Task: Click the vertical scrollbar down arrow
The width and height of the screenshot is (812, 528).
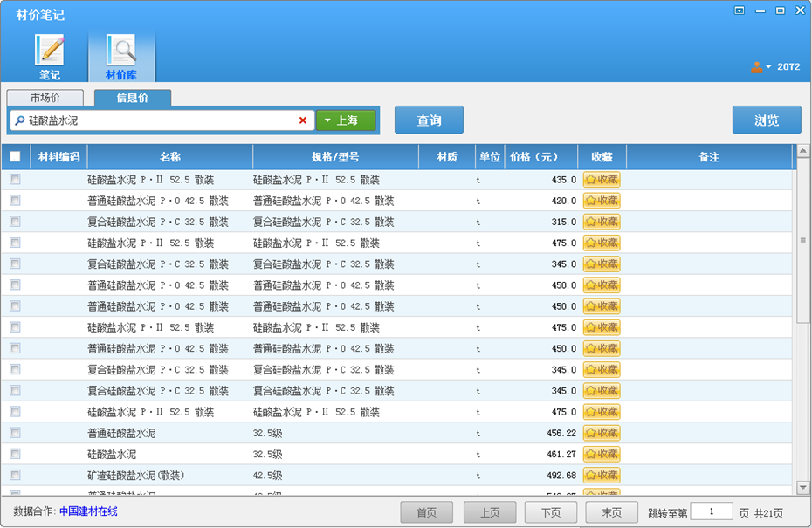Action: (802, 487)
